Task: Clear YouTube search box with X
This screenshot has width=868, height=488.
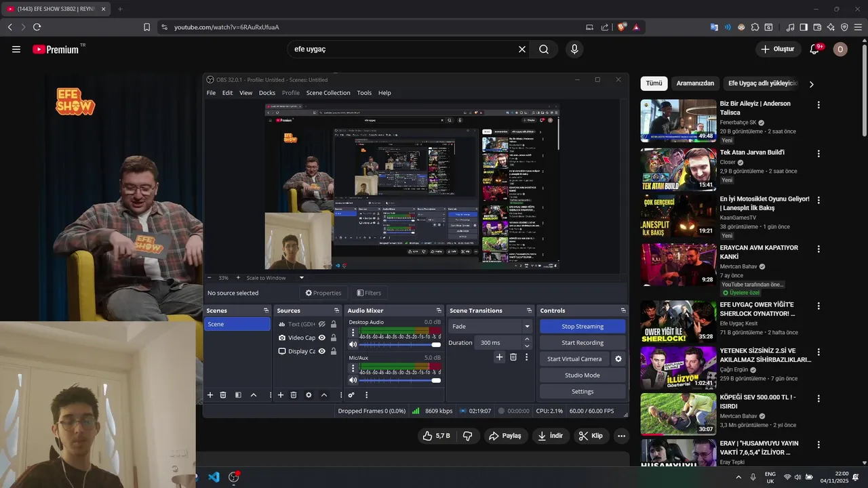Action: click(x=522, y=49)
